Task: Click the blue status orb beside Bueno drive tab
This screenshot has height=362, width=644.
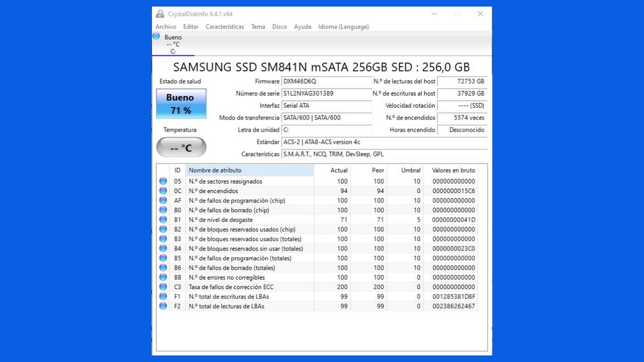Action: click(156, 36)
